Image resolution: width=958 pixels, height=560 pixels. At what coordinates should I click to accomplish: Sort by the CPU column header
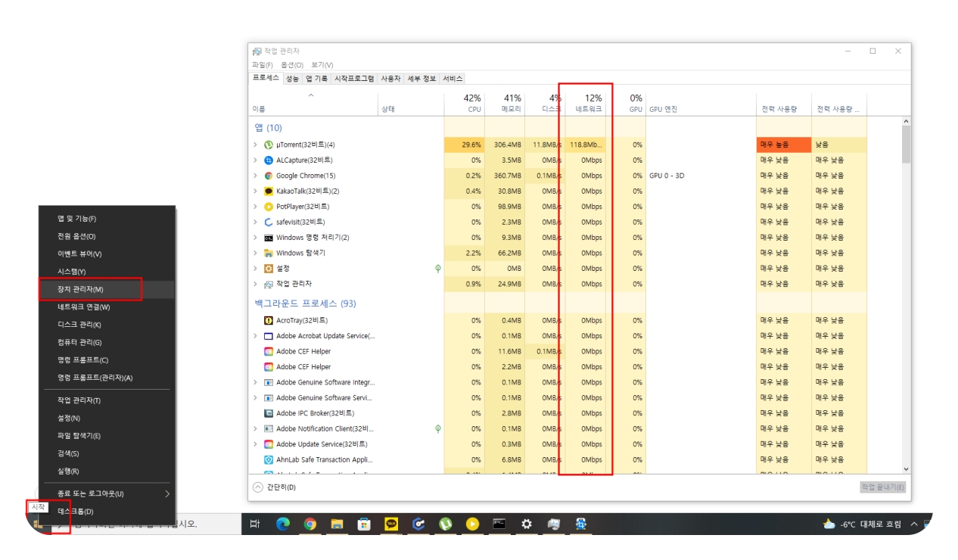tap(463, 104)
